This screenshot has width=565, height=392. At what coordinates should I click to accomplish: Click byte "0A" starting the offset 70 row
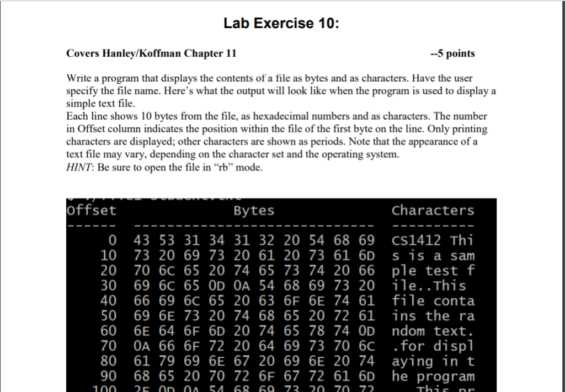pos(142,346)
